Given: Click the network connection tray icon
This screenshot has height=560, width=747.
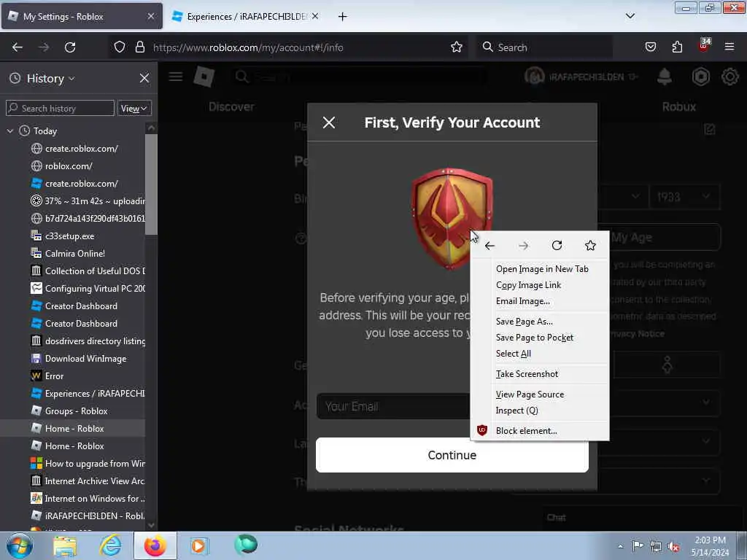Looking at the screenshot, I should tap(656, 546).
